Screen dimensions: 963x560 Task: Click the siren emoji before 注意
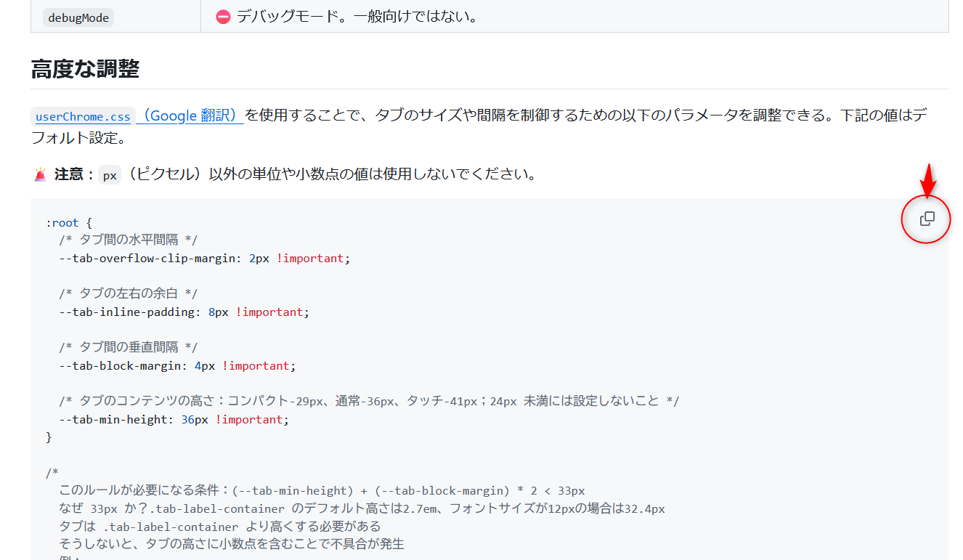(x=41, y=175)
